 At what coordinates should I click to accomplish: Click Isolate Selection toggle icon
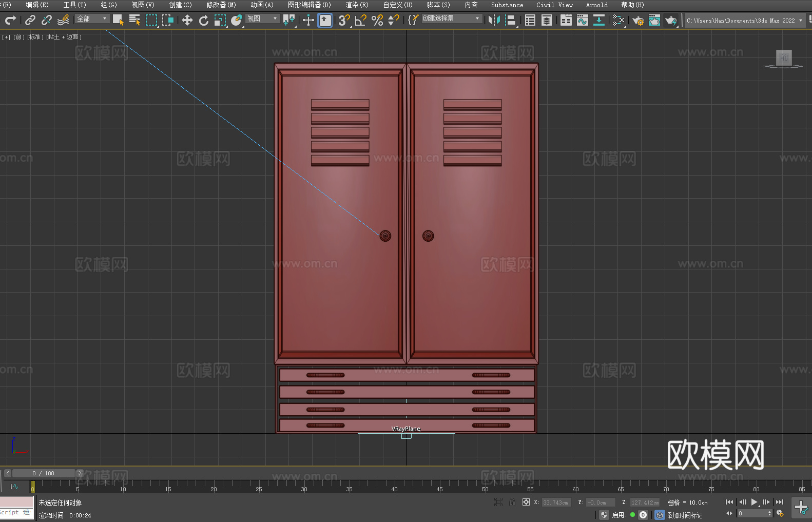498,502
